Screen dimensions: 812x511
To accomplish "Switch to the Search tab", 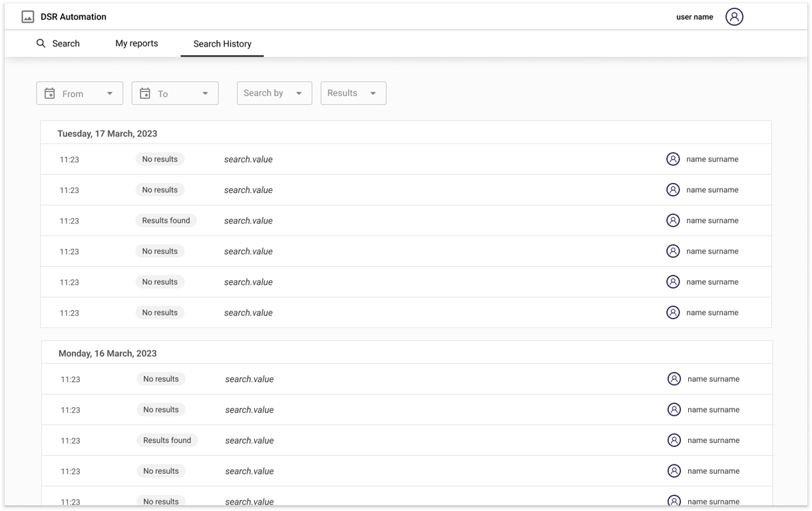I will [58, 43].
